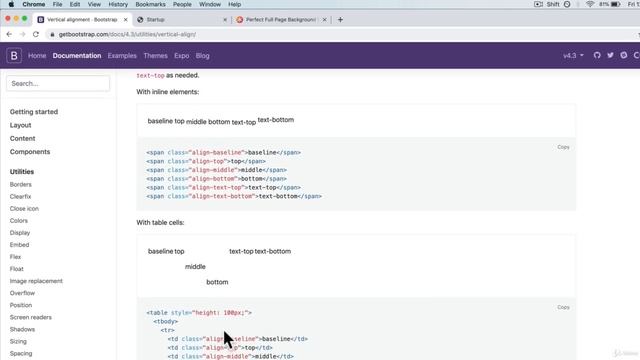The image size is (640, 360).
Task: Open Borders utility page
Action: point(20,184)
